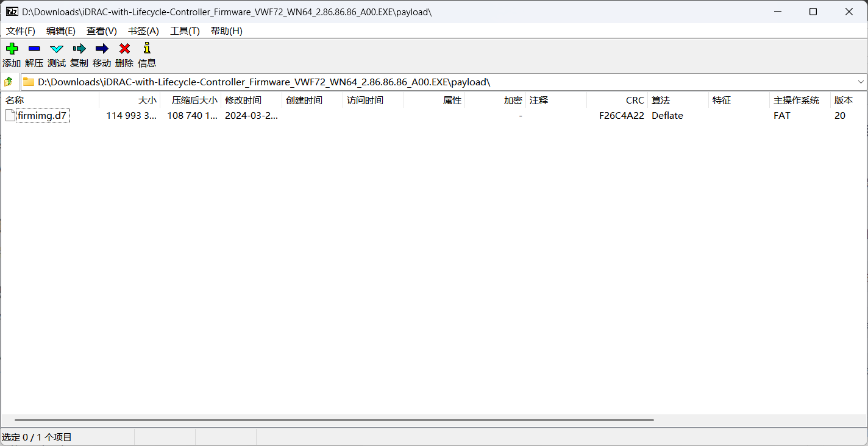Open the 编辑(E) menu
The image size is (868, 446).
point(61,31)
